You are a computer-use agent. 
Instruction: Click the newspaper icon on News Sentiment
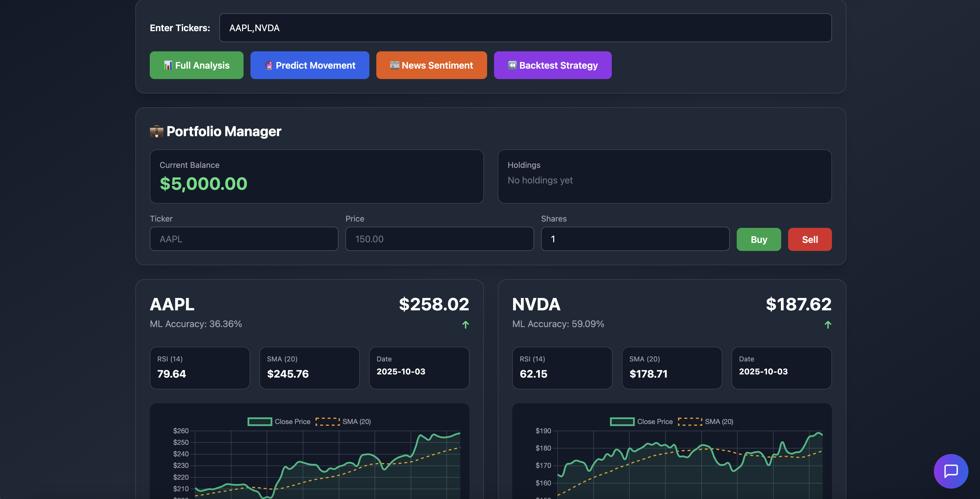click(394, 65)
